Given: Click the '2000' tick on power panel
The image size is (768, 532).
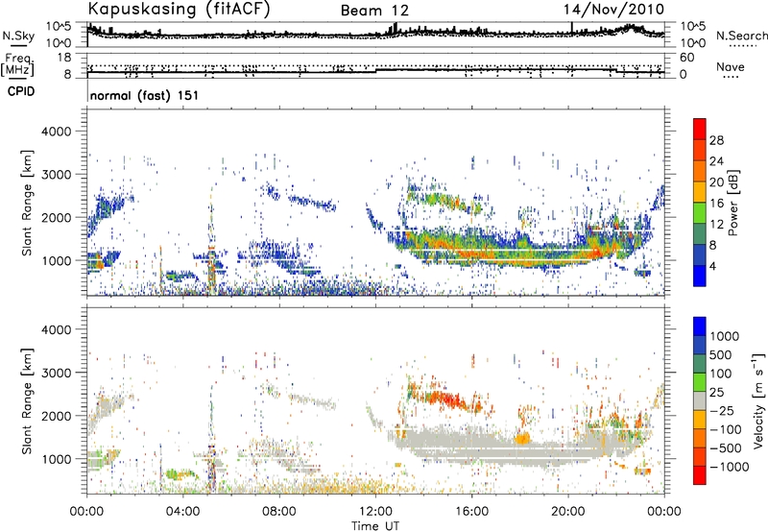Looking at the screenshot, I should (x=56, y=218).
